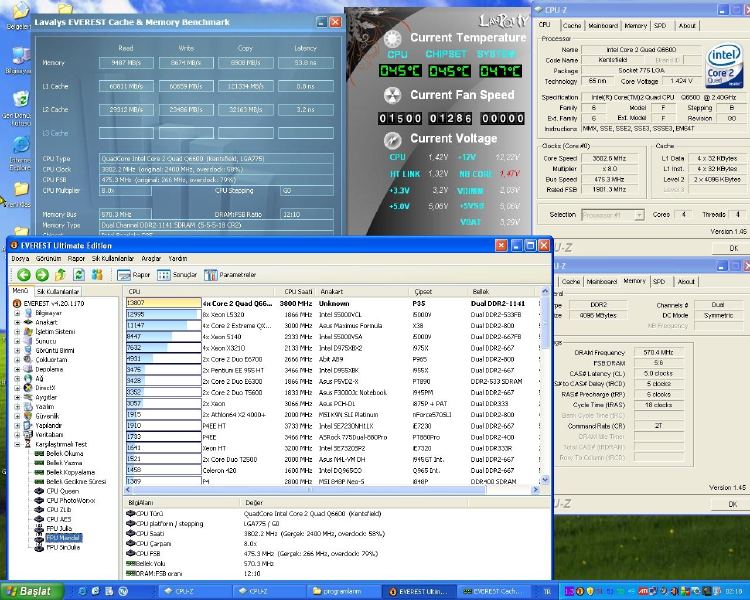Screen dimensions: 750x600
Task: Open the Rapor menu in the menu bar
Action: click(x=76, y=258)
